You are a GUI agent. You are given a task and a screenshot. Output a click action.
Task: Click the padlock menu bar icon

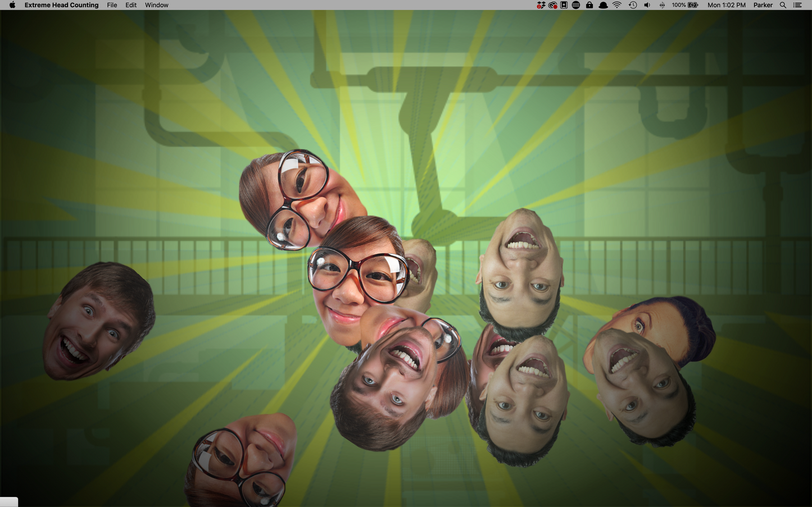tap(589, 5)
